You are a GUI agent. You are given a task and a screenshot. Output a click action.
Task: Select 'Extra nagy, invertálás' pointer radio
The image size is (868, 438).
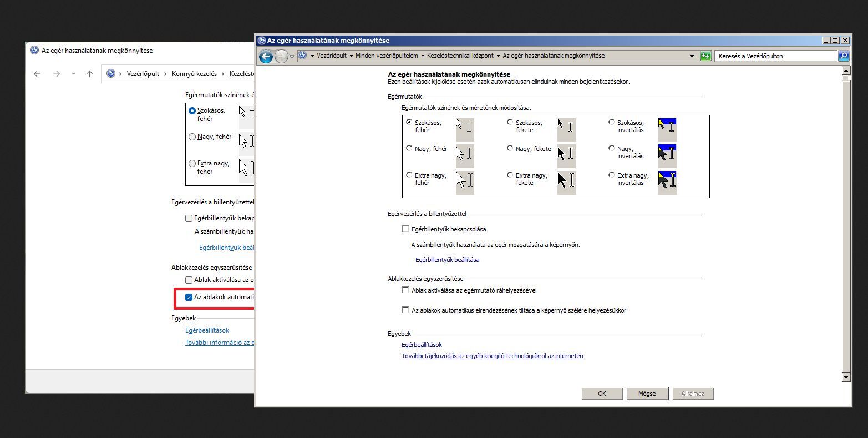click(612, 175)
